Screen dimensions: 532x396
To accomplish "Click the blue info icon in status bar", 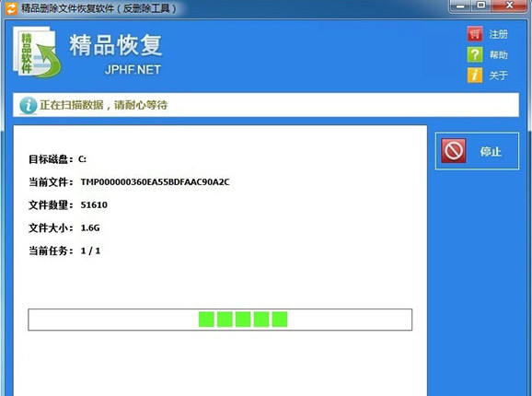I will [x=28, y=105].
